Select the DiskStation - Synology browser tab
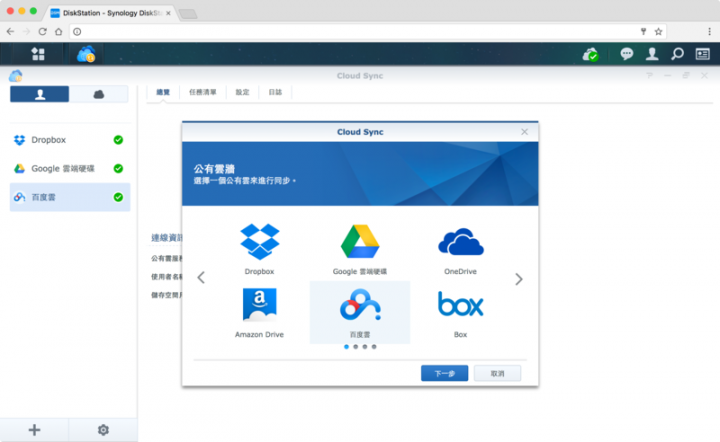This screenshot has height=442, width=720. [110, 13]
